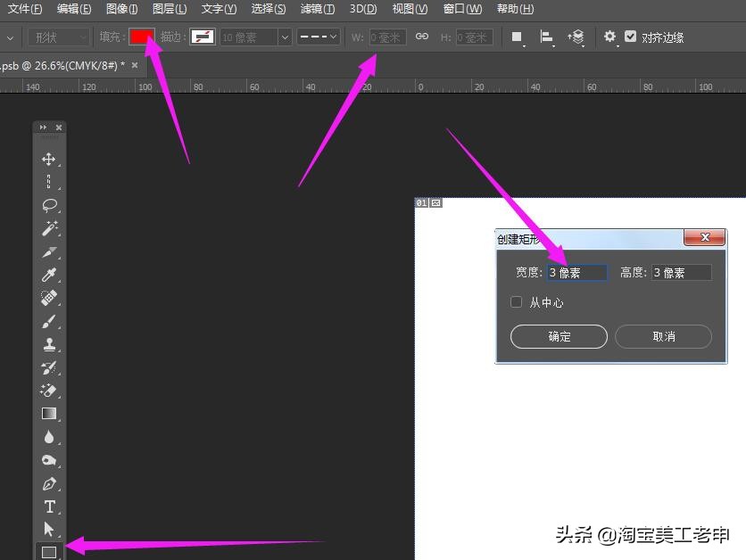Screen dimensions: 746x560
Task: Select the Move tool
Action: click(49, 160)
